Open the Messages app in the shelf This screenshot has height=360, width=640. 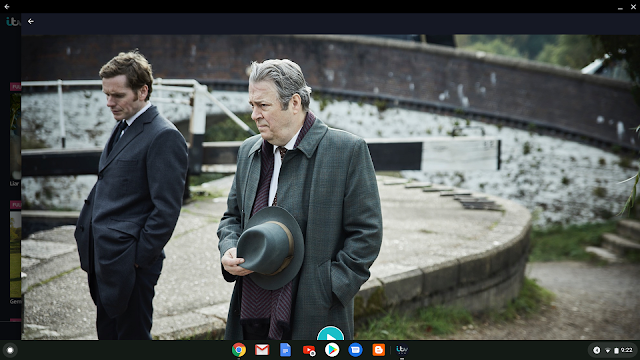[x=355, y=350]
